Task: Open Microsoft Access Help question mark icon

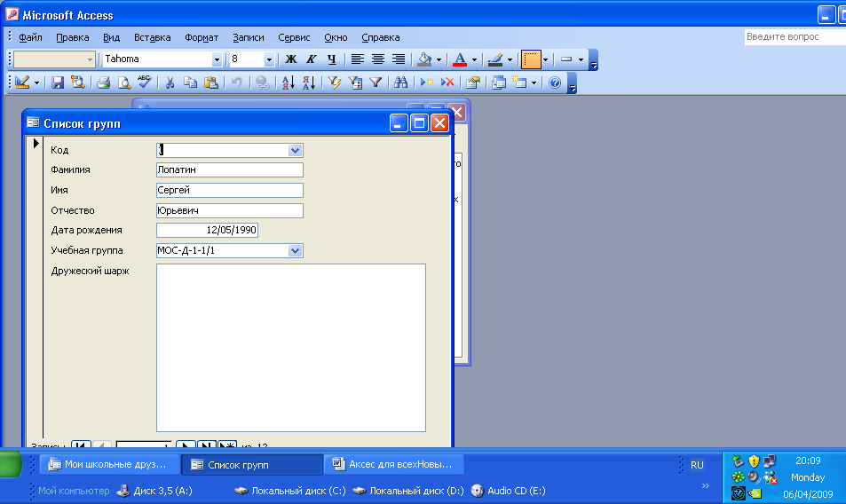Action: pyautogui.click(x=555, y=83)
